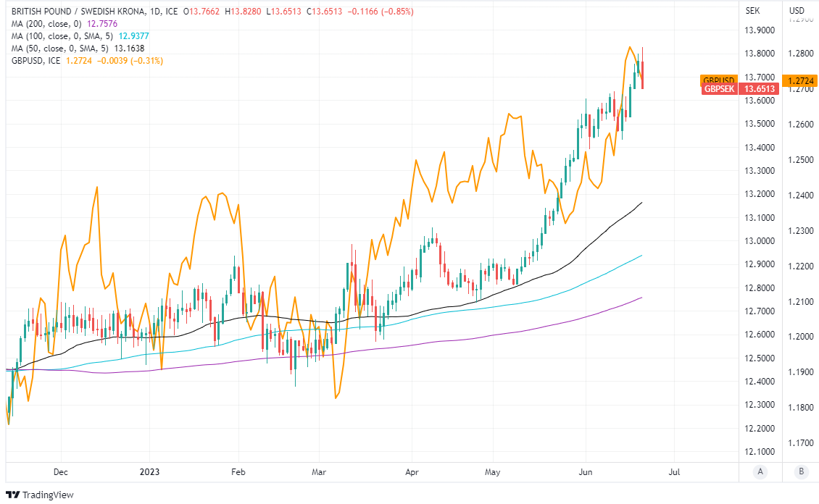Click the Jun label on time axis

point(586,471)
